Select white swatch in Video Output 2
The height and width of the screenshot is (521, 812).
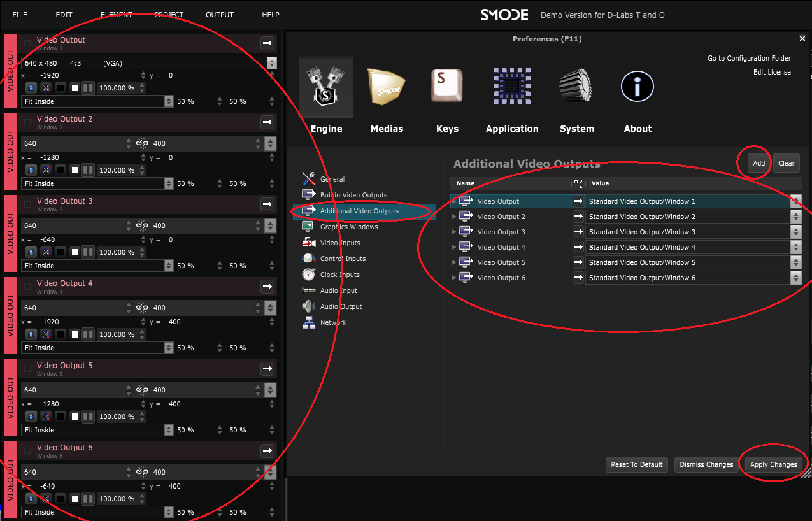pos(75,170)
